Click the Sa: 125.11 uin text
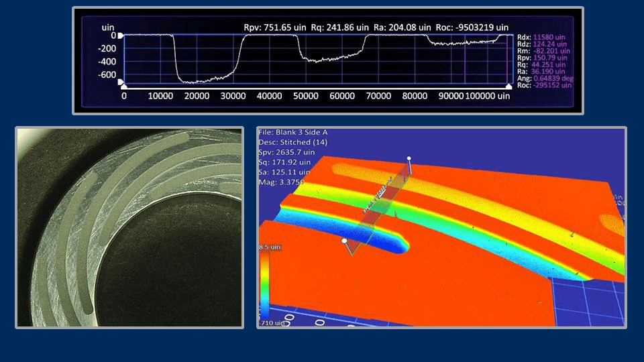644x362 pixels. [284, 172]
